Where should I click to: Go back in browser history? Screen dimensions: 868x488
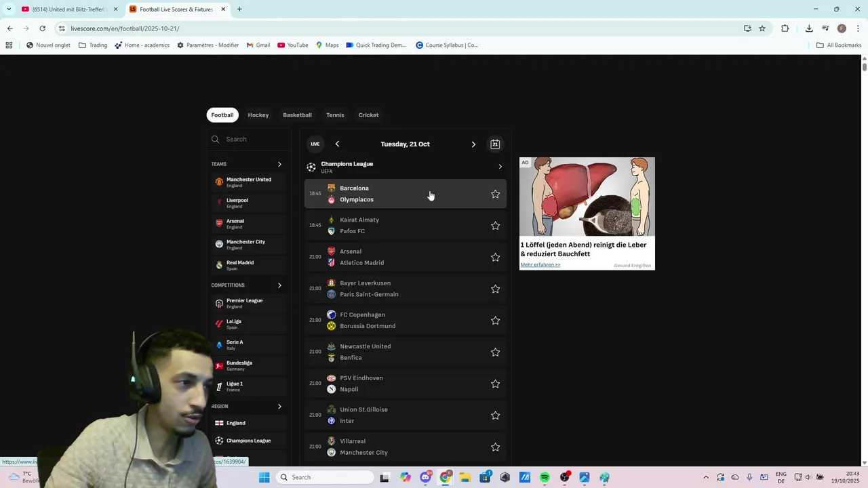[x=9, y=28]
